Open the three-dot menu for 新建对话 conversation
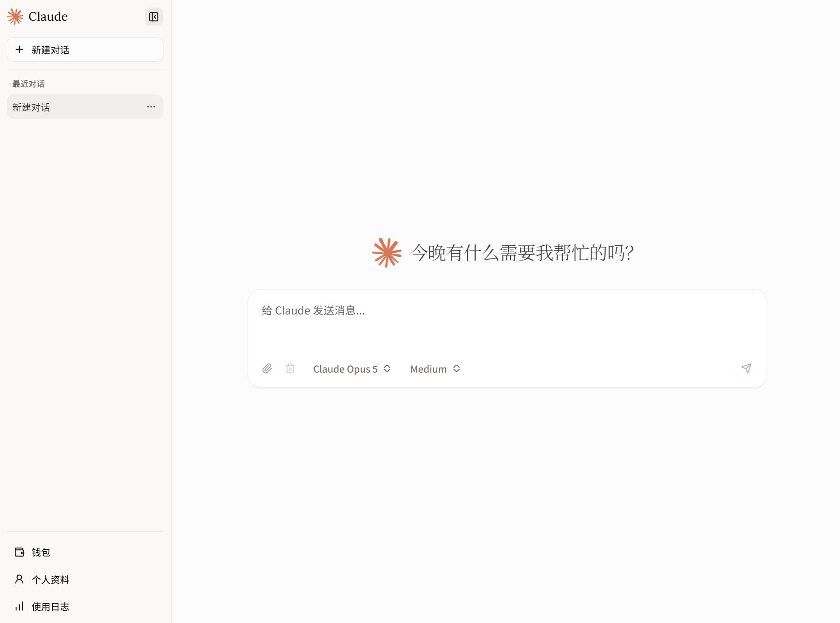840x623 pixels. coord(151,107)
